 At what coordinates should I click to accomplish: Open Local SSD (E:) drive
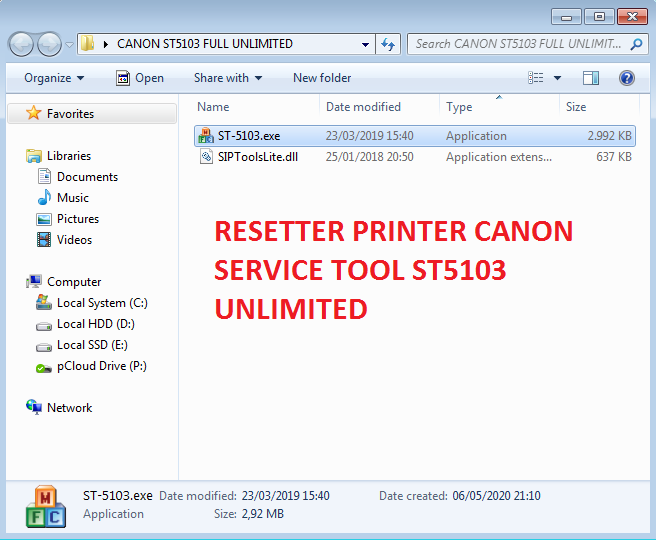point(92,345)
